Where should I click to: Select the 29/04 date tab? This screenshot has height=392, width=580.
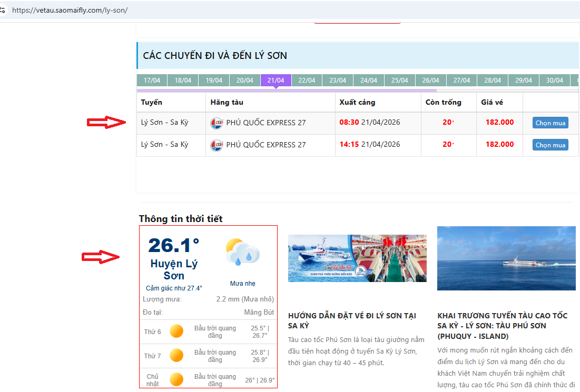pos(524,80)
